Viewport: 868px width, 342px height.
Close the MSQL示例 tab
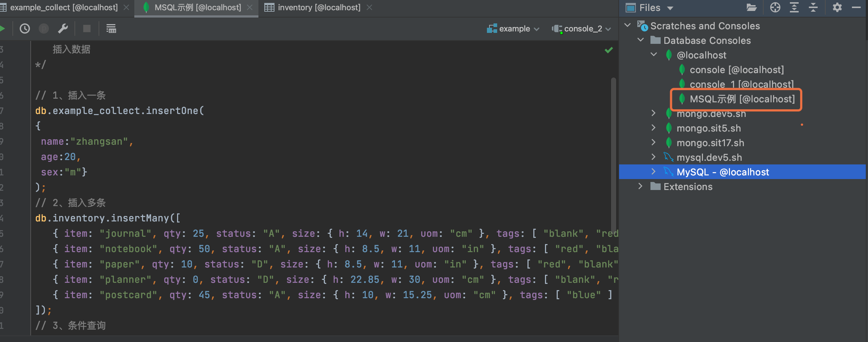[250, 7]
